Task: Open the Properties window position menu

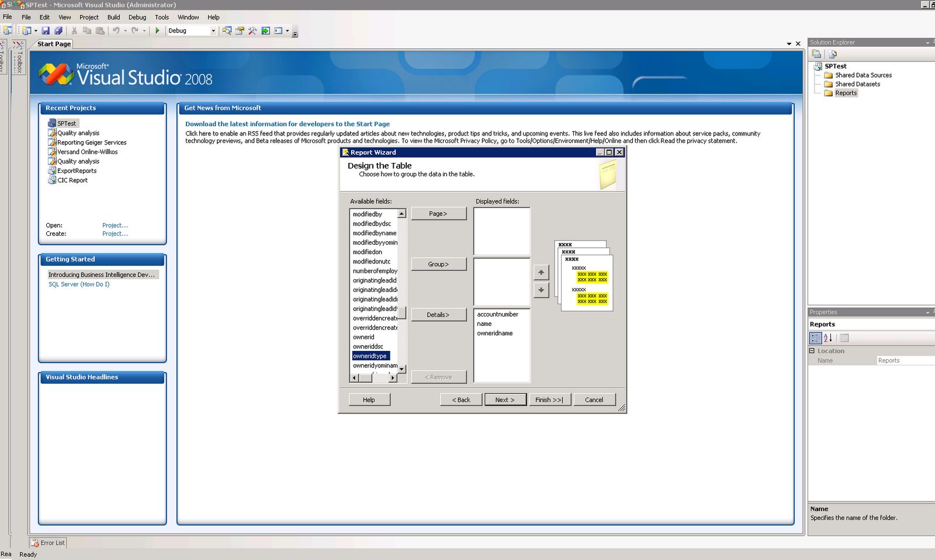Action: click(x=927, y=312)
